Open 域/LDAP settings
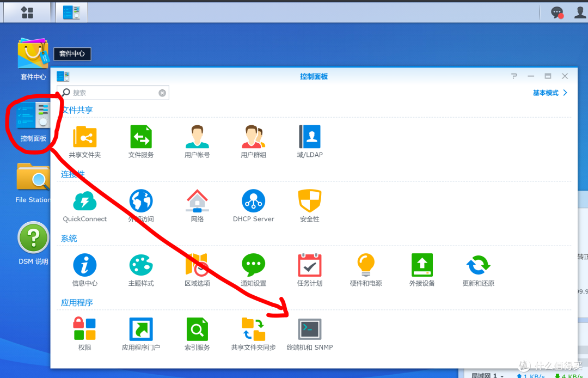 (x=310, y=142)
